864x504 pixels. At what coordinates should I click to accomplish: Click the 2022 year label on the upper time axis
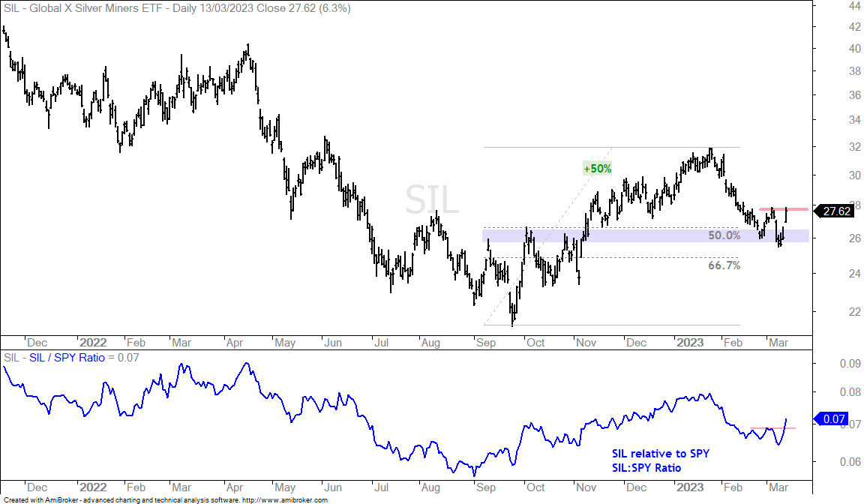pyautogui.click(x=93, y=343)
